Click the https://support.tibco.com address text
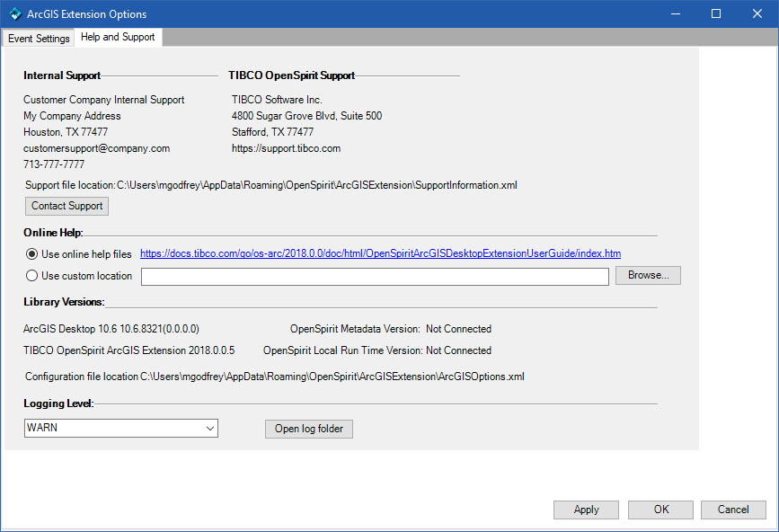Viewport: 779px width, 532px height. 286,148
